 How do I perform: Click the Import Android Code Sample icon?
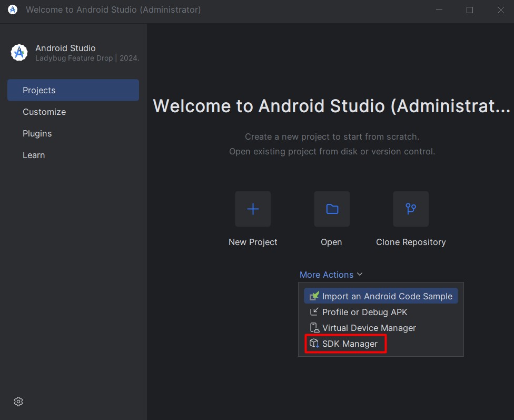(x=314, y=296)
